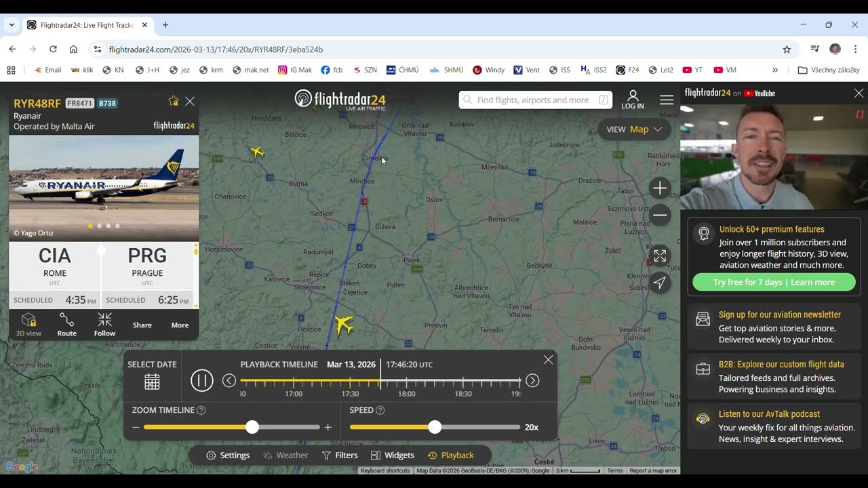Expand hidden bookmarks with chevron
The width and height of the screenshot is (868, 488).
coord(775,70)
